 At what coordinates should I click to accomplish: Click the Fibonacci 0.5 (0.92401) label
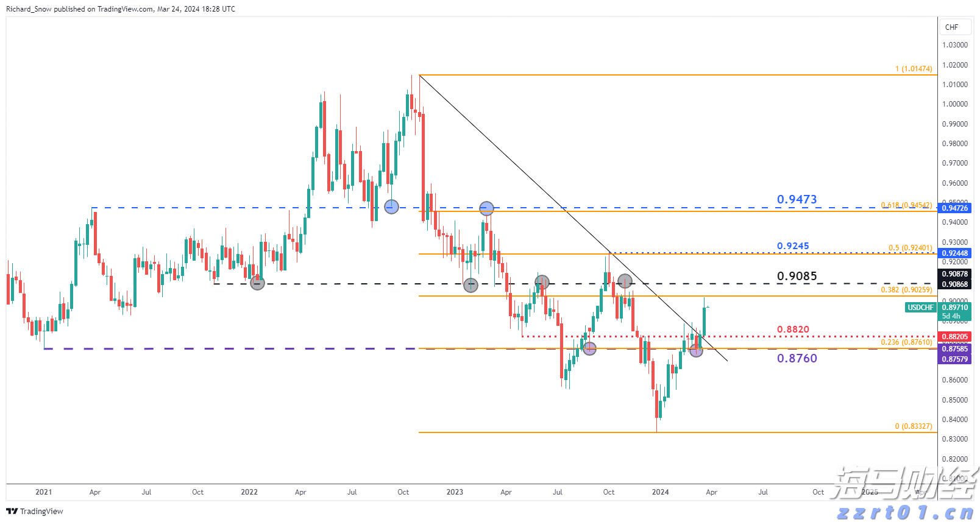910,248
